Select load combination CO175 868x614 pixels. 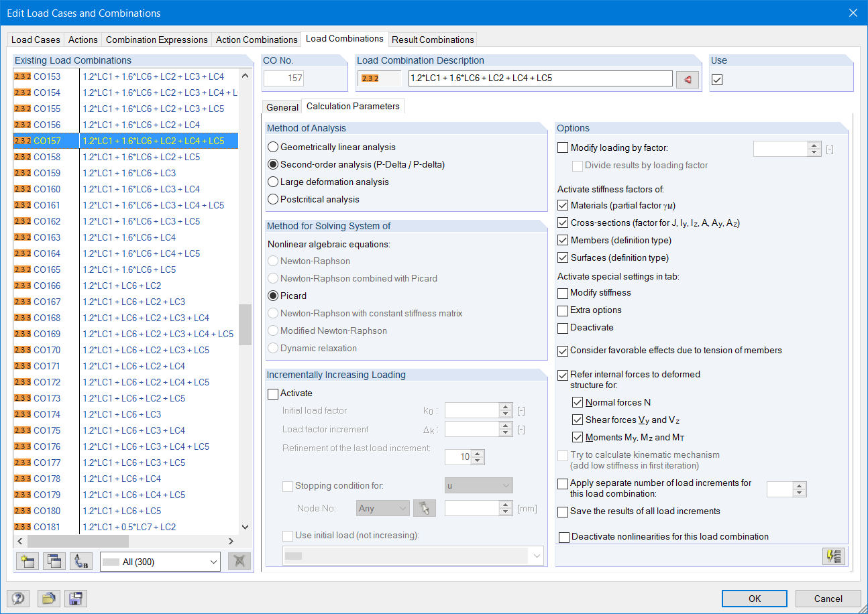pos(125,430)
